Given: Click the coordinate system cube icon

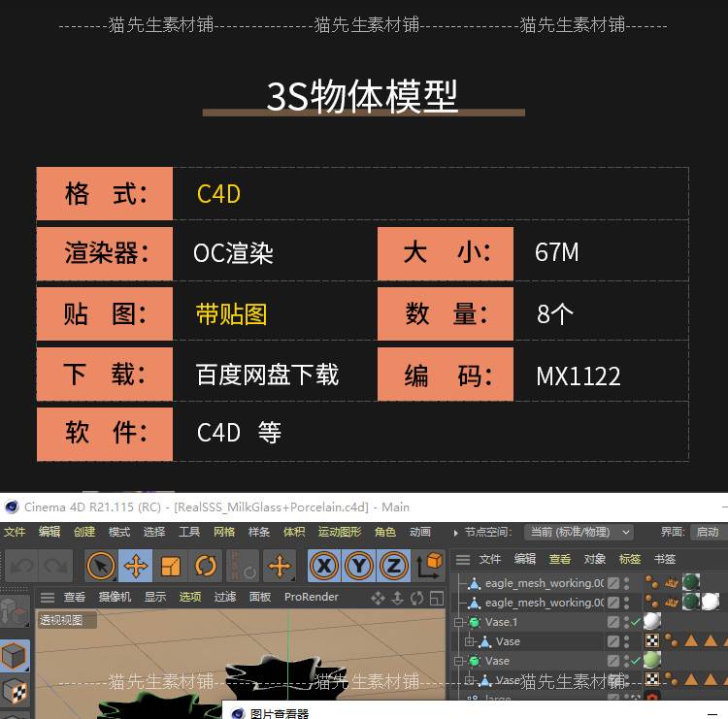Looking at the screenshot, I should pyautogui.click(x=430, y=566).
